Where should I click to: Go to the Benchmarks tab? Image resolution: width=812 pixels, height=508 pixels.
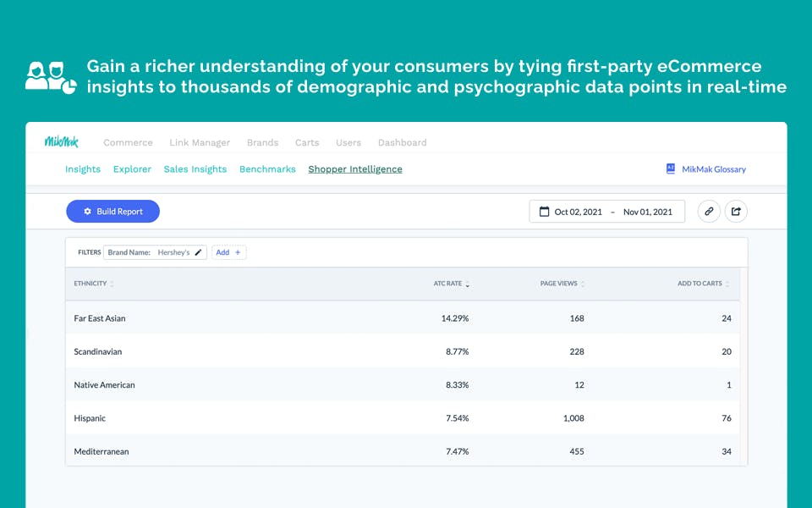coord(267,169)
